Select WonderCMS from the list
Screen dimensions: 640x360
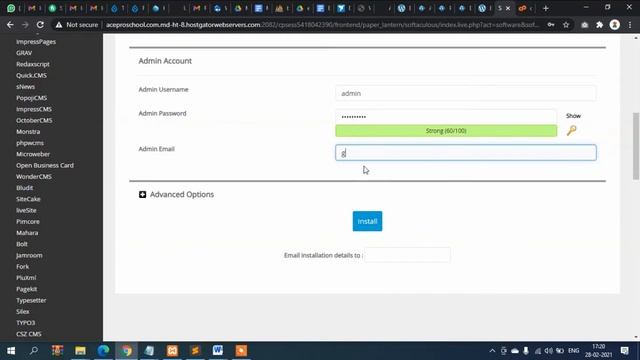click(34, 176)
